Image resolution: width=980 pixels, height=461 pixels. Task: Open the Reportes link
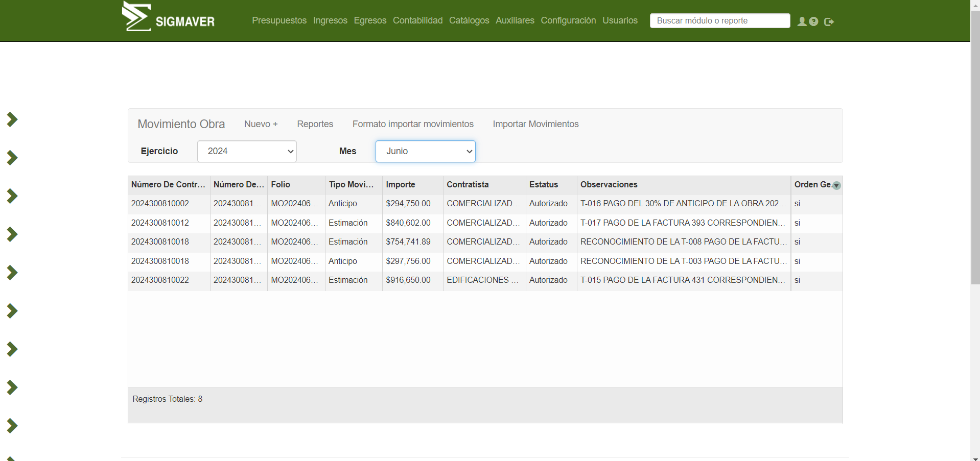[x=315, y=124]
